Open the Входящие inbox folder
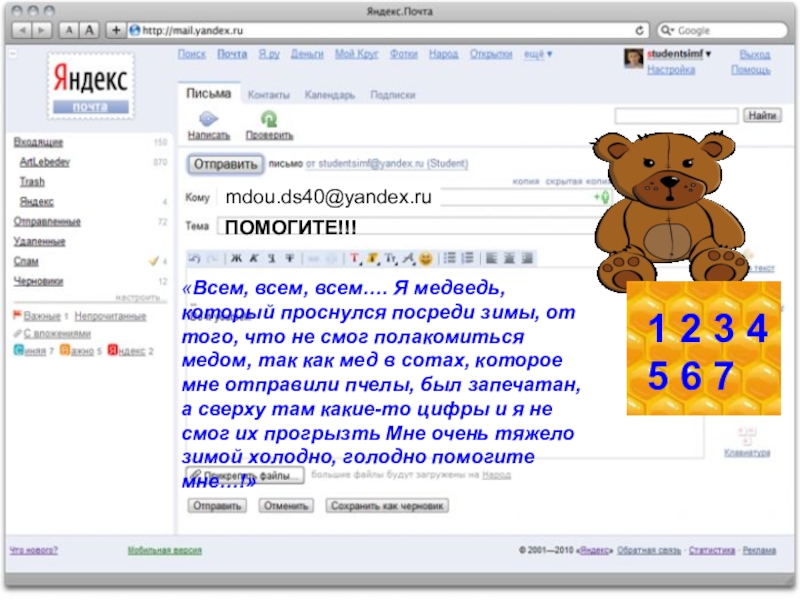 [x=38, y=142]
